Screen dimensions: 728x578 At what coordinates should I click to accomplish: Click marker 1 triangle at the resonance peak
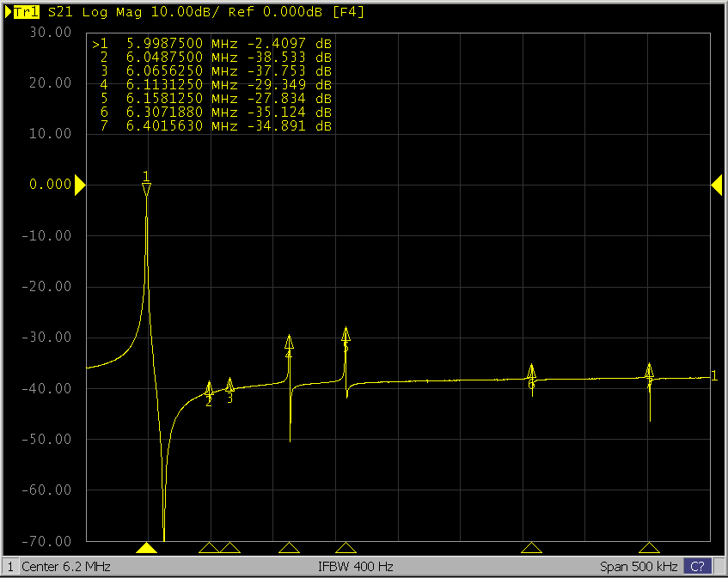(147, 189)
